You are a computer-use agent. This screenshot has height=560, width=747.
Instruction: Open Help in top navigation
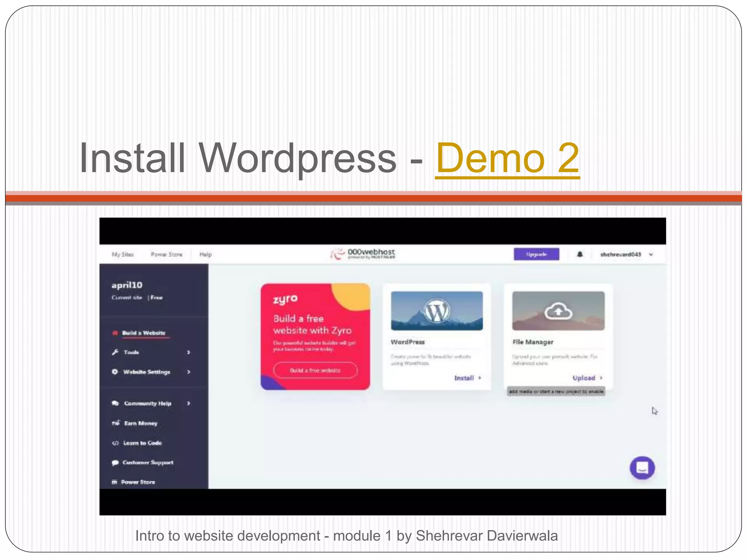pyautogui.click(x=205, y=254)
